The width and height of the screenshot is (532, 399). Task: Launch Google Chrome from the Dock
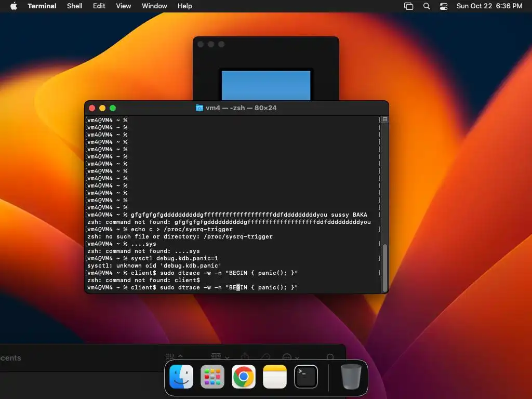click(x=244, y=377)
